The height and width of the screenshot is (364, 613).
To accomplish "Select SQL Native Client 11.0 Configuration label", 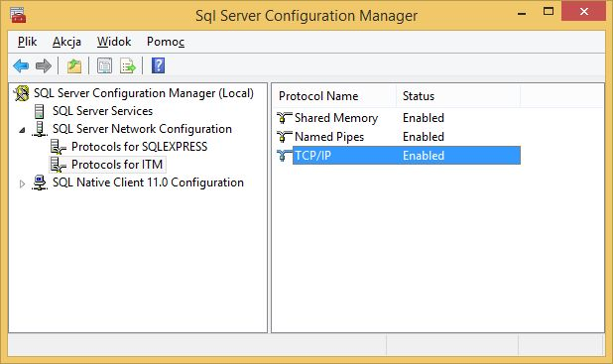I will [148, 182].
